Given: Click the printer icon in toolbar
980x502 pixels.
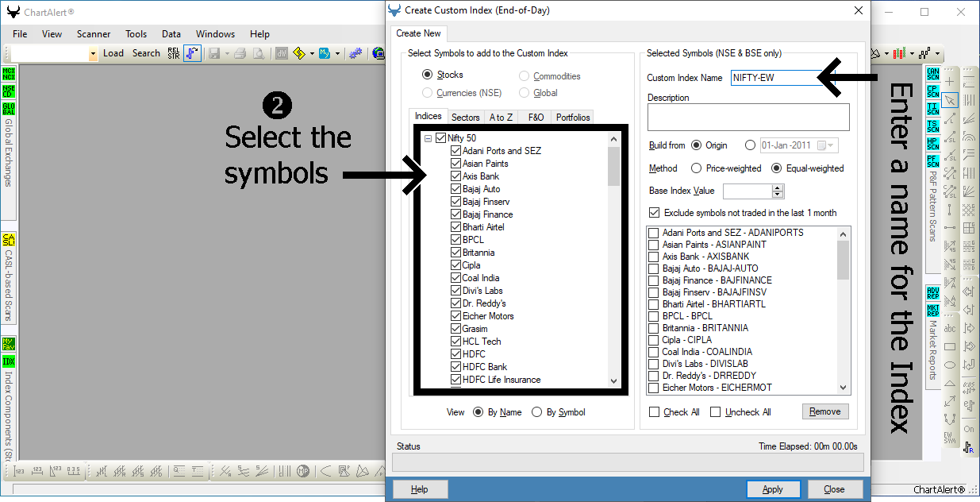Looking at the screenshot, I should 240,53.
